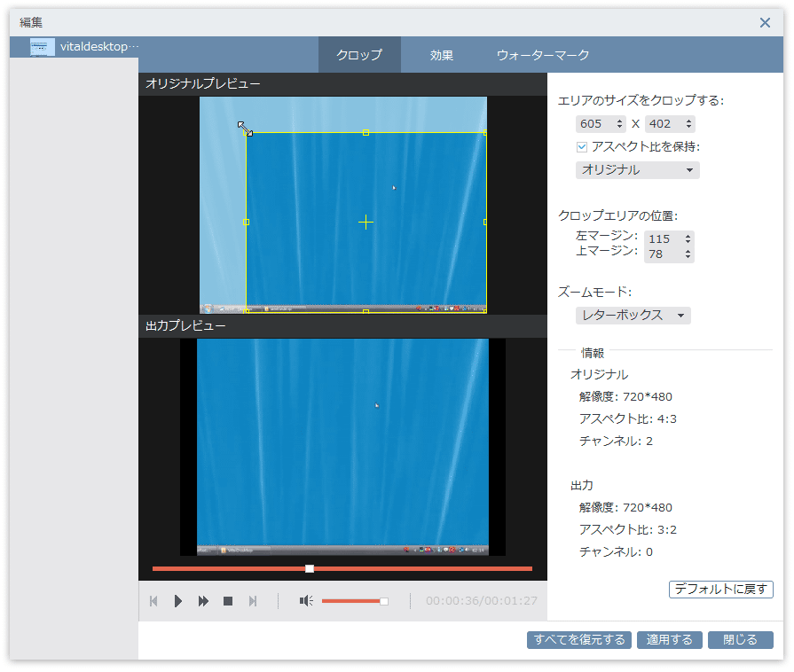The width and height of the screenshot is (794, 672).
Task: Increase left margin with up arrow
Action: pos(688,236)
